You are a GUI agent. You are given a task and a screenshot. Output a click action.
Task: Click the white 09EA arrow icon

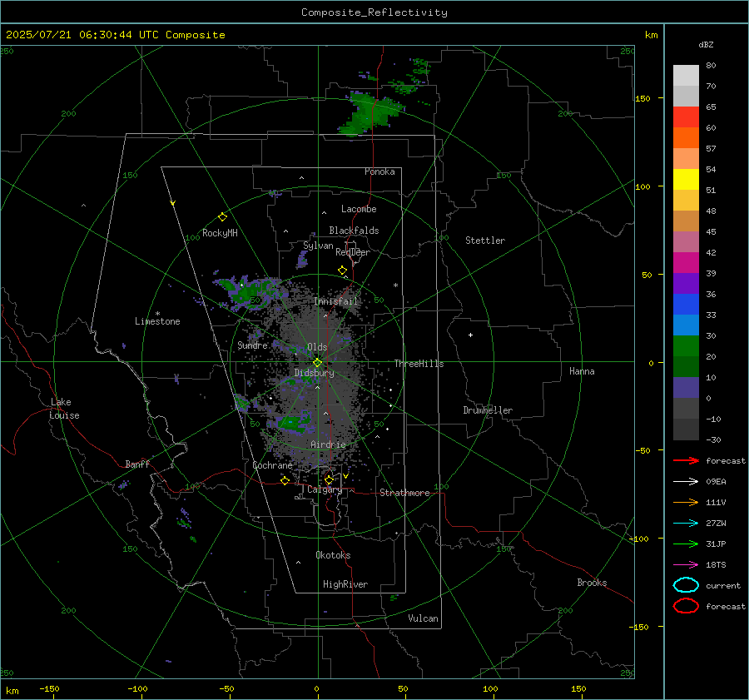(x=686, y=481)
